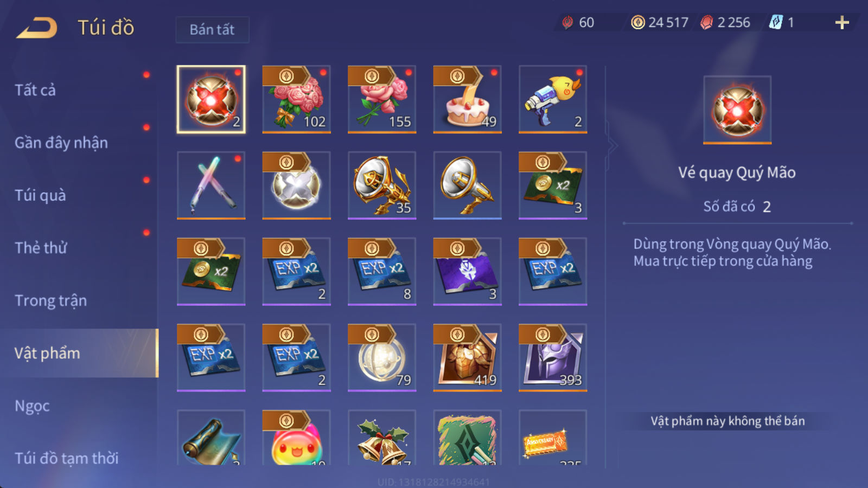The width and height of the screenshot is (868, 488).
Task: Click the Bán tất button
Action: coord(212,29)
